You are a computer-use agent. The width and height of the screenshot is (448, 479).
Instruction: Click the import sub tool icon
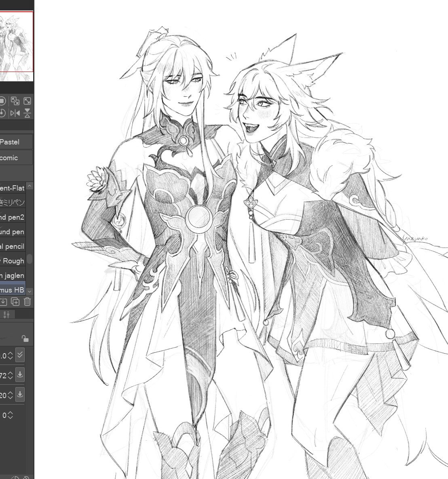3,302
